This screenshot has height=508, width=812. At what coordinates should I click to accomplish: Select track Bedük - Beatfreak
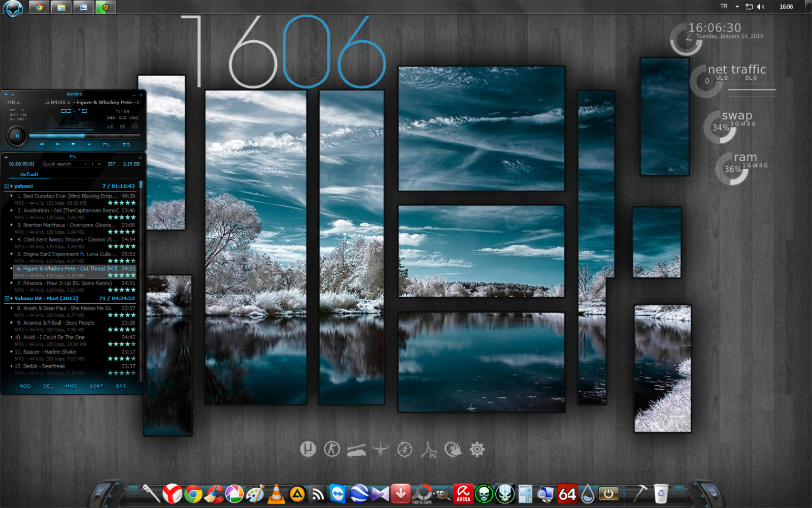point(74,369)
